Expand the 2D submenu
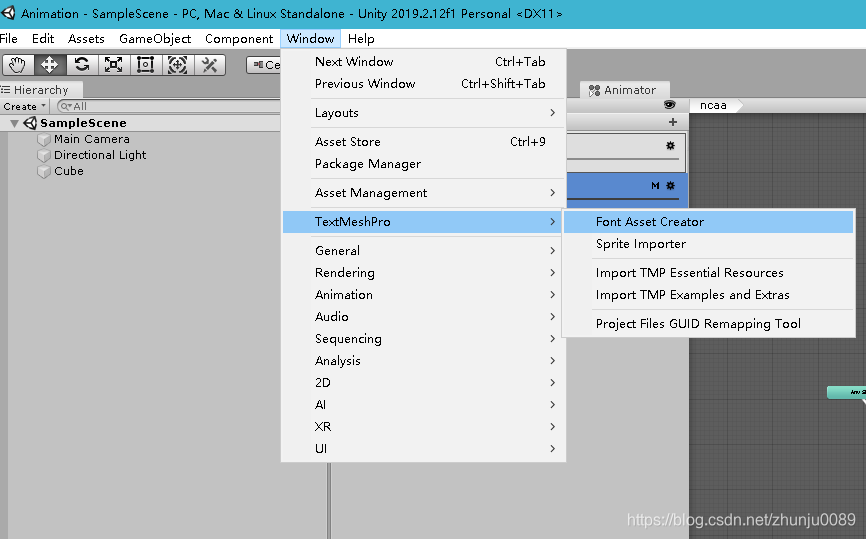866x539 pixels. tap(424, 383)
